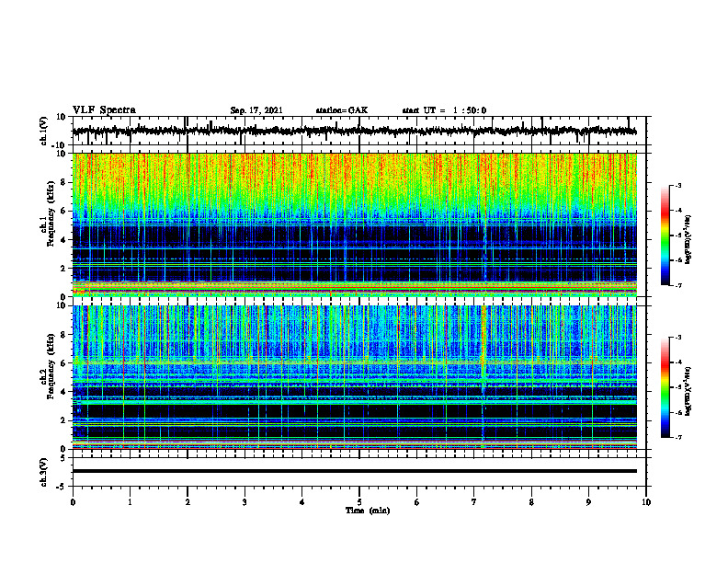
Task: Select the date text "Sep. 17, 2021"
Action: [256, 110]
